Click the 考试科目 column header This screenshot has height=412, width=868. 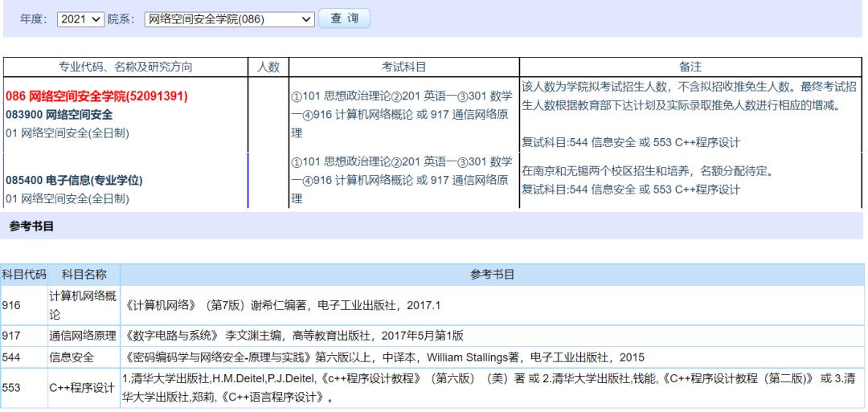click(404, 67)
